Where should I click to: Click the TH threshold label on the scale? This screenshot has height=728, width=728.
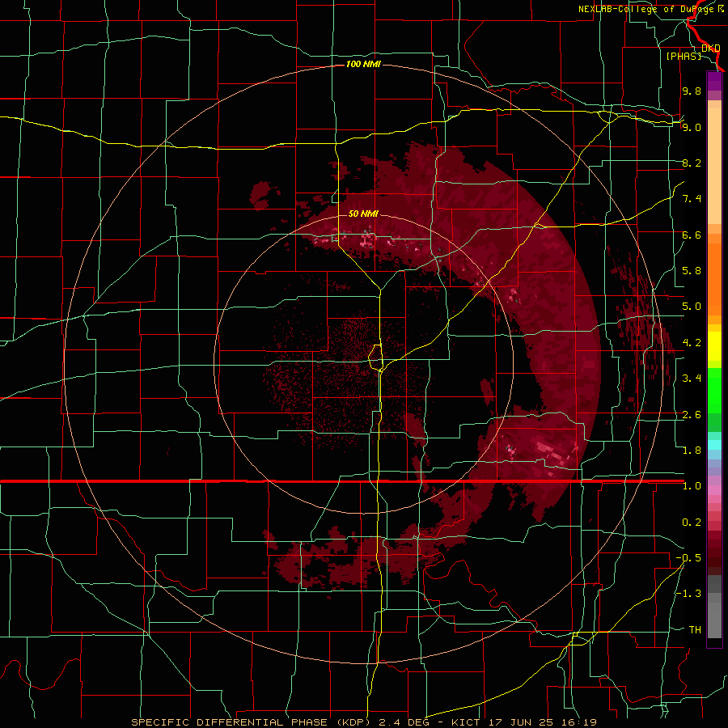(695, 630)
